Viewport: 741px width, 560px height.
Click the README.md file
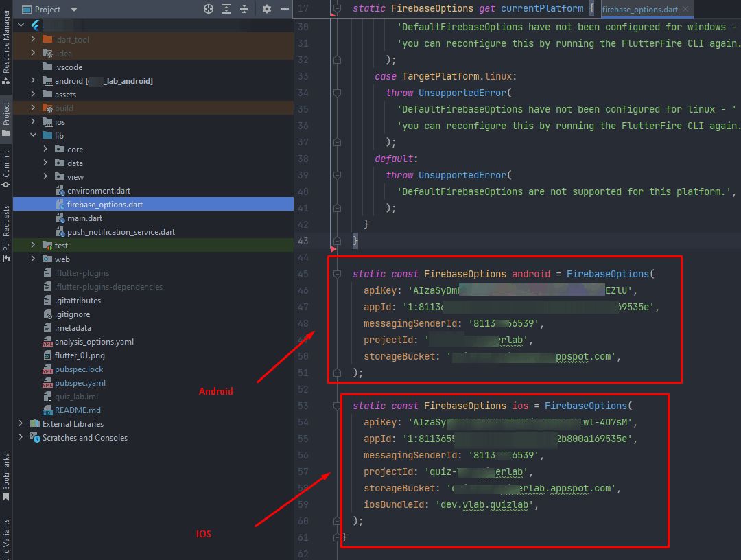[78, 410]
